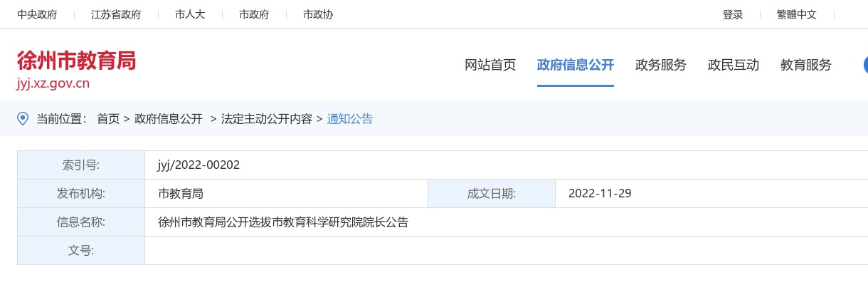
Task: Open the 市人大 top link
Action: [190, 15]
